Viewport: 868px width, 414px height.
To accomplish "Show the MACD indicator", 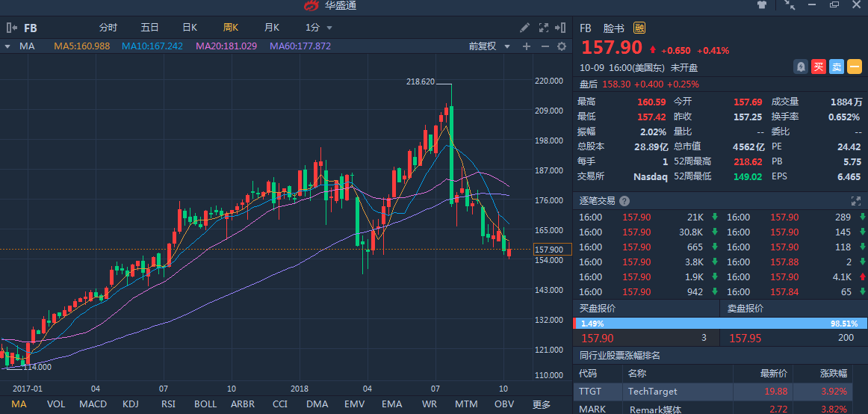I will 93,404.
